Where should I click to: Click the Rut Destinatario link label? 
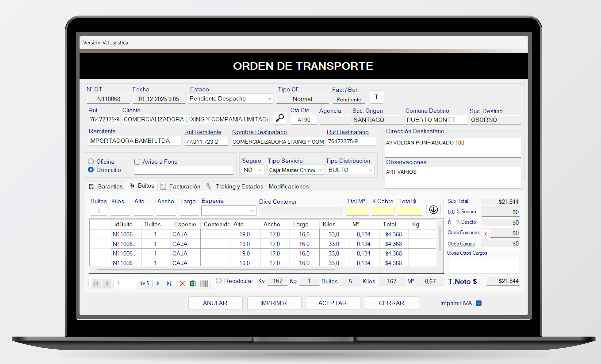point(348,132)
